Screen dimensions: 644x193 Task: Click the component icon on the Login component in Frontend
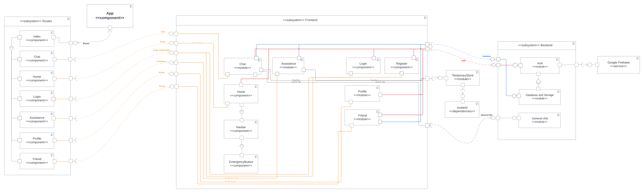tap(378, 60)
